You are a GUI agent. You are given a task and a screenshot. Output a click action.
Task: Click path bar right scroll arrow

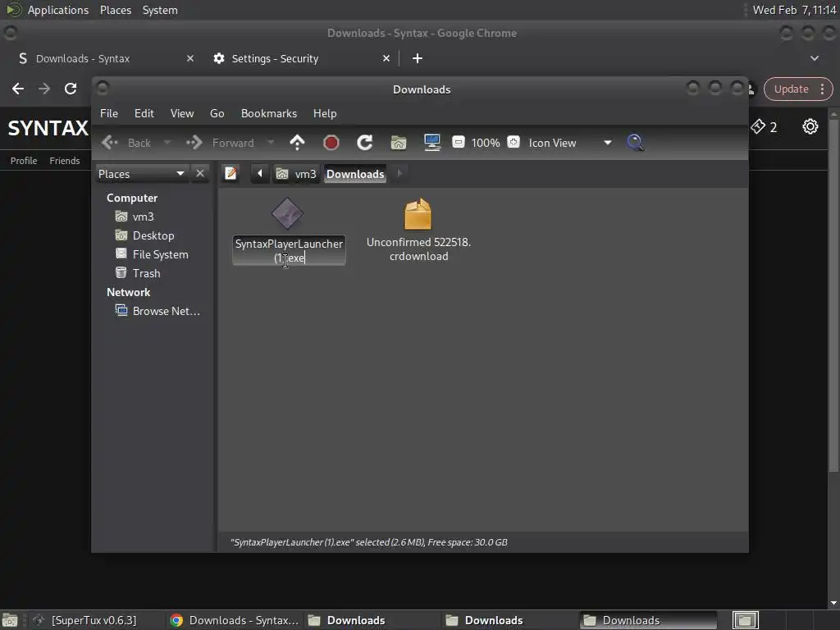(399, 174)
